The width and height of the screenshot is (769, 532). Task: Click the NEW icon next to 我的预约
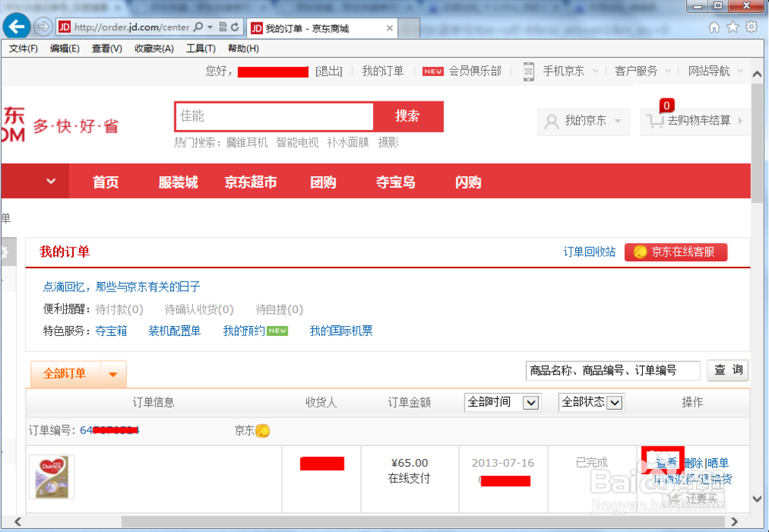tap(278, 330)
